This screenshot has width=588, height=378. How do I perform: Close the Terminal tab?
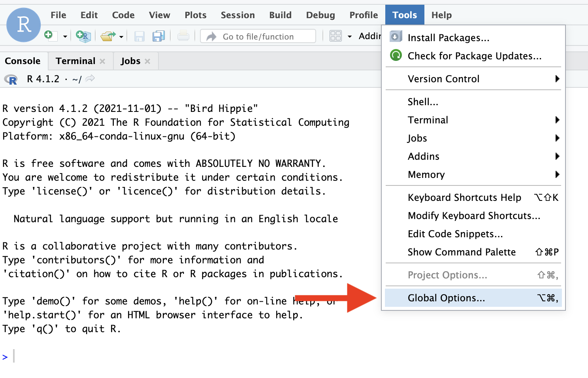[102, 61]
